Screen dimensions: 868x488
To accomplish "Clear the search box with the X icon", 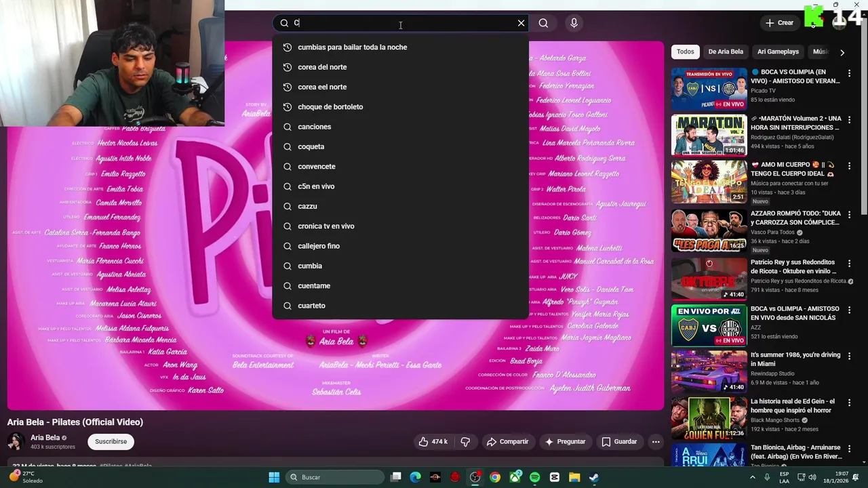I will click(521, 23).
